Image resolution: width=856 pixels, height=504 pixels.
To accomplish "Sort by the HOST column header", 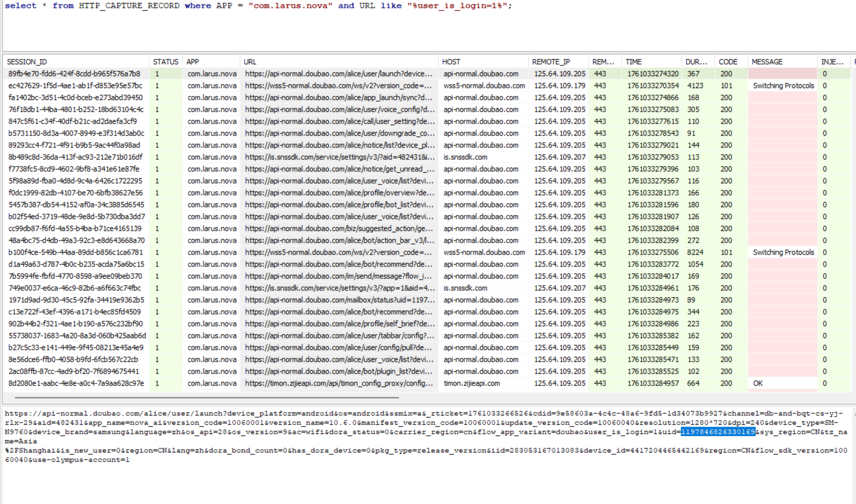I will (x=451, y=62).
